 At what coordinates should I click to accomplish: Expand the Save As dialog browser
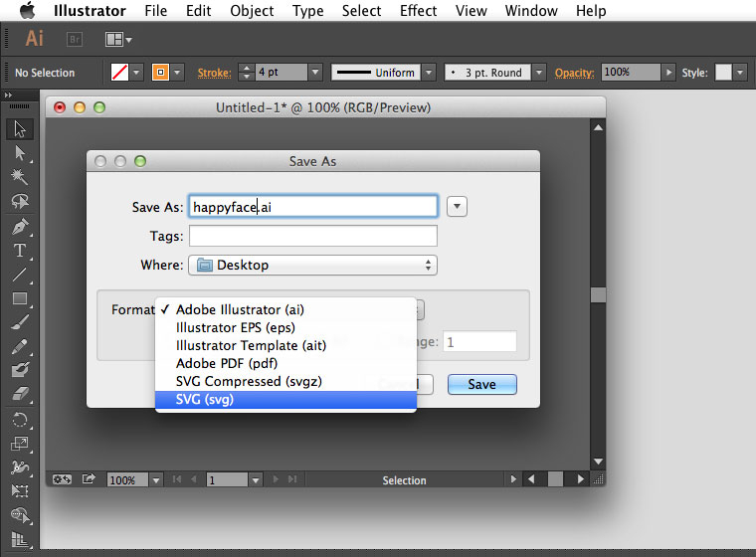[457, 207]
